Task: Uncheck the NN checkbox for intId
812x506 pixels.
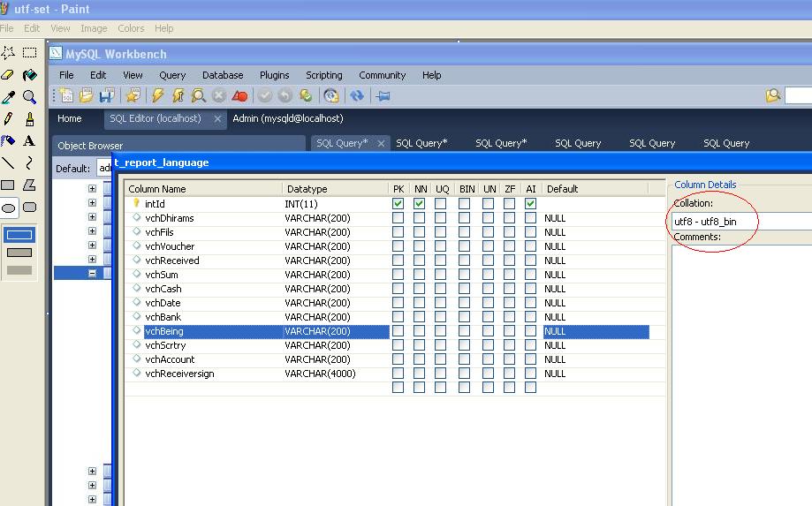Action: (419, 204)
